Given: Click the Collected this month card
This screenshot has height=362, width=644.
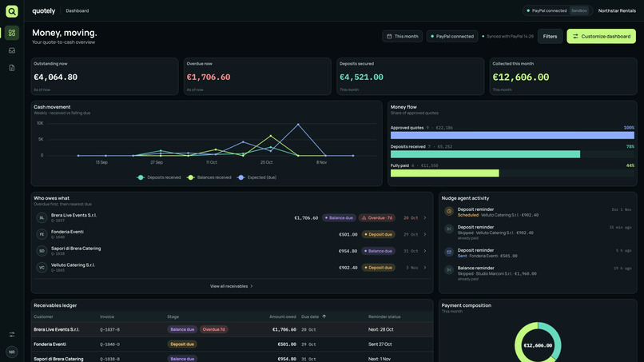Looking at the screenshot, I should [x=563, y=77].
